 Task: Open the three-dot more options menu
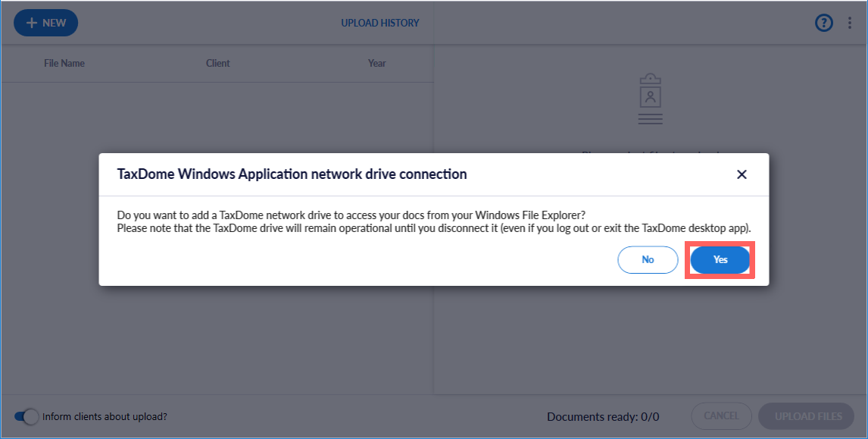point(849,23)
